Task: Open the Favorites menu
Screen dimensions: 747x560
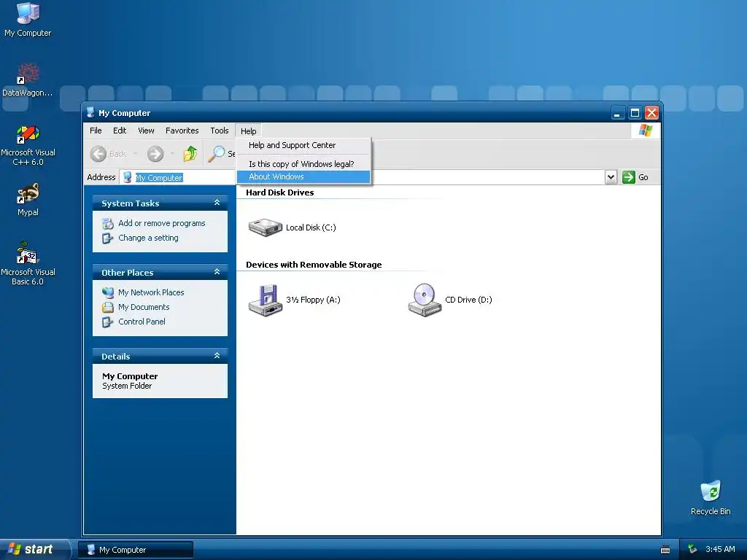Action: (182, 131)
